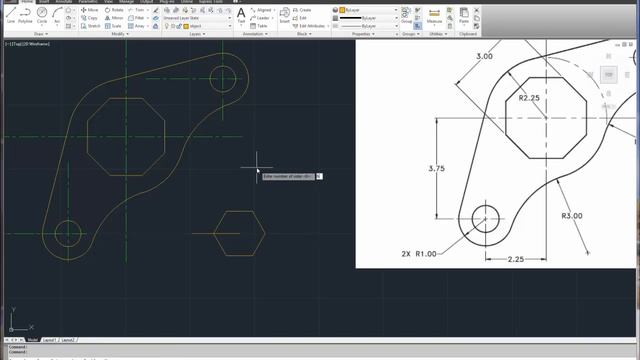Open the Home ribbon tab
Image resolution: width=640 pixels, height=360 pixels.
(27, 2)
